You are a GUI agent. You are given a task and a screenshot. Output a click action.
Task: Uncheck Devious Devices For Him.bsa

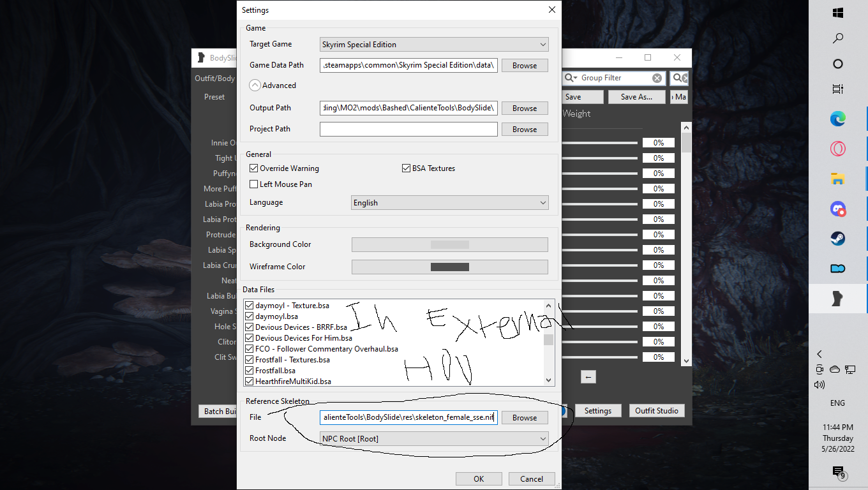point(250,338)
